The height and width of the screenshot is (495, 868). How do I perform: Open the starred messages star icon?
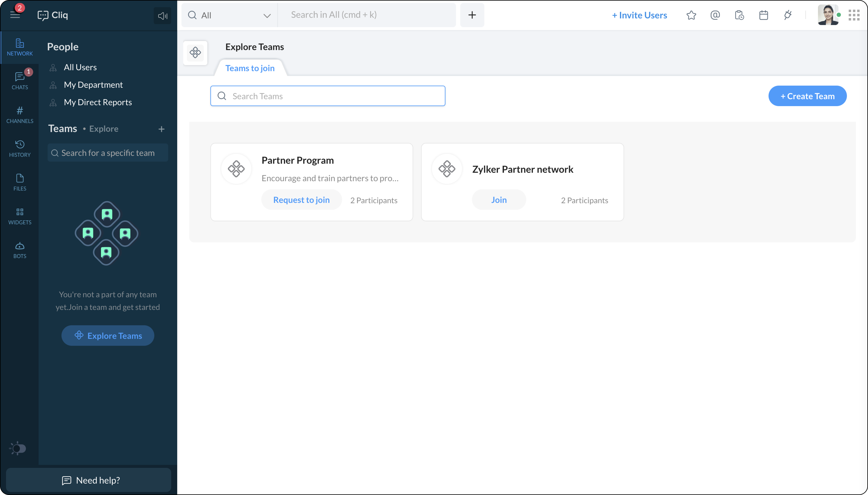[x=691, y=15]
